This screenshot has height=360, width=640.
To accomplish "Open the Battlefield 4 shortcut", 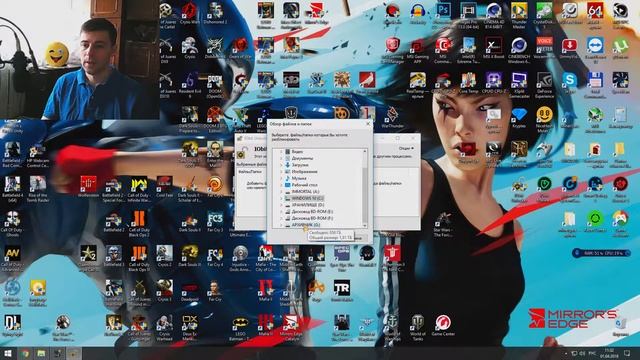I will coord(12,189).
